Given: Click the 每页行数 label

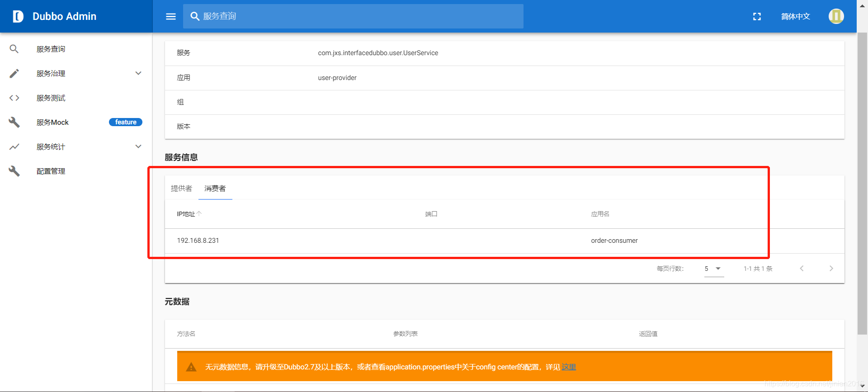Looking at the screenshot, I should point(670,269).
